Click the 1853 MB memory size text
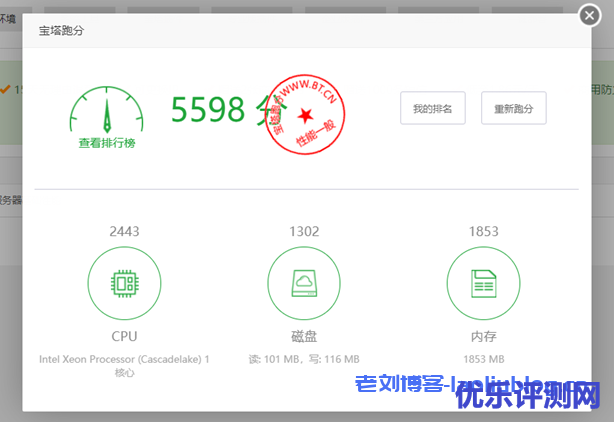The image size is (614, 422). (x=484, y=359)
